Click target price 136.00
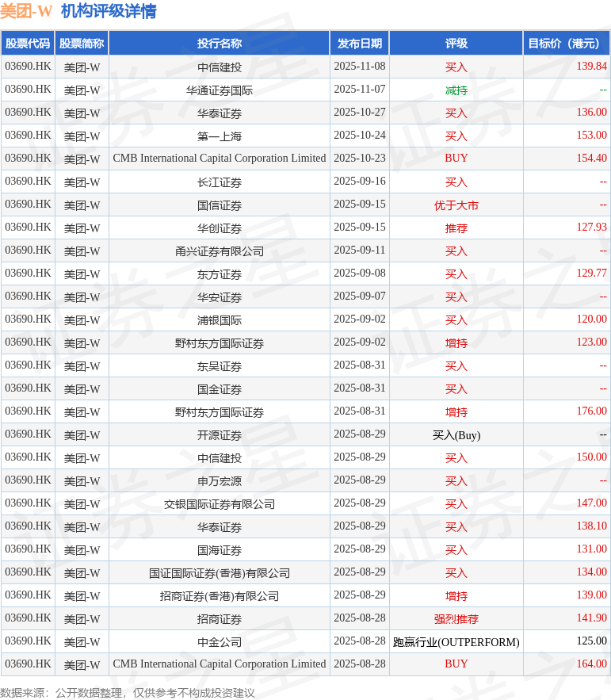The height and width of the screenshot is (700, 611). pyautogui.click(x=591, y=112)
